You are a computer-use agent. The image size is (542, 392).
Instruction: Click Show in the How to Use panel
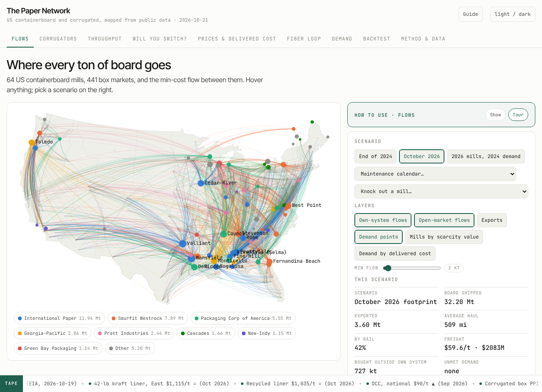tap(496, 115)
